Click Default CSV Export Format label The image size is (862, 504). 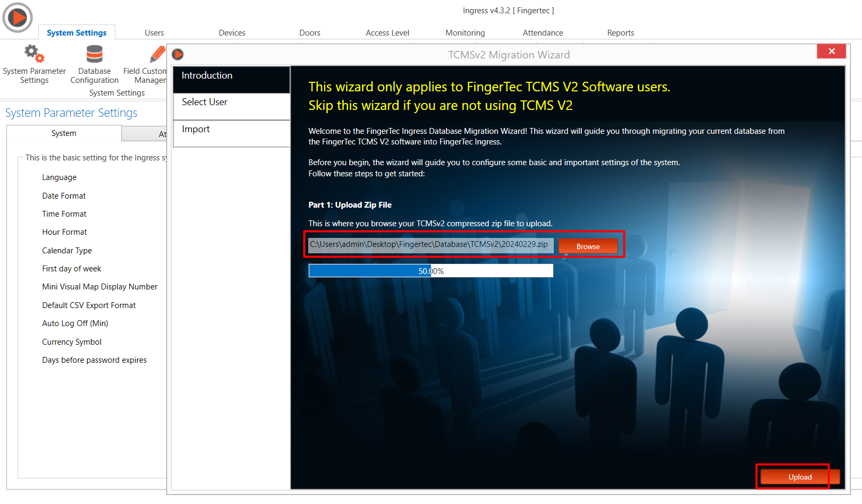tap(89, 305)
